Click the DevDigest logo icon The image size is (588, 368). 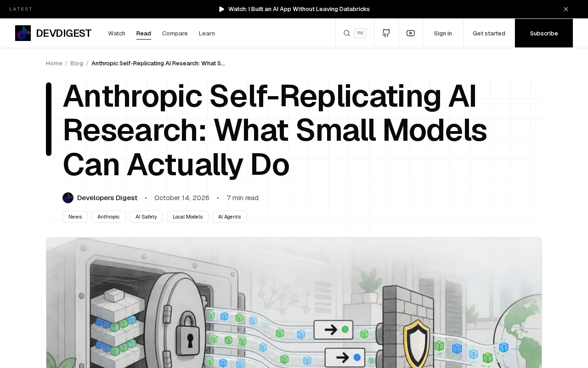point(23,33)
